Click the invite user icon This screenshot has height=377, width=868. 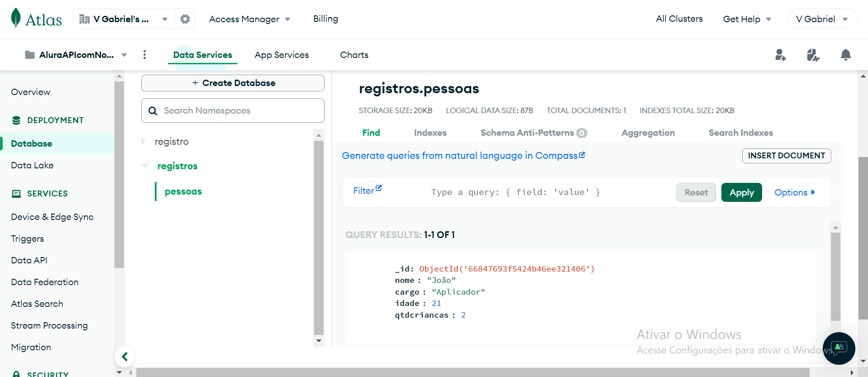780,55
